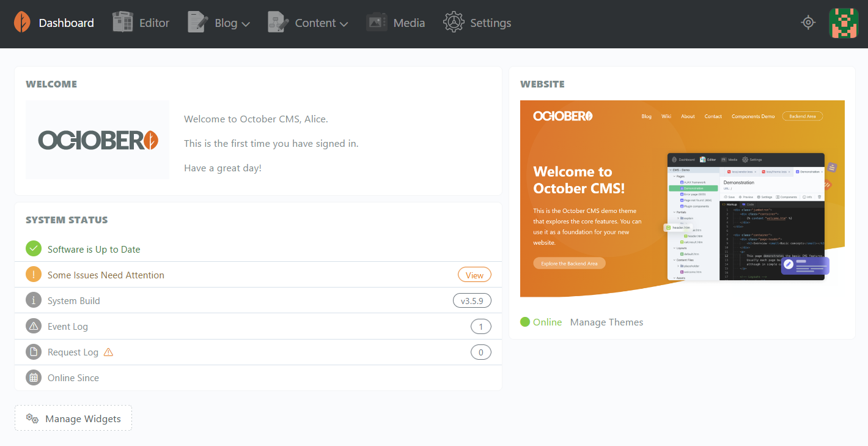Click the Blog pencil-document icon
The width and height of the screenshot is (868, 446).
click(197, 23)
